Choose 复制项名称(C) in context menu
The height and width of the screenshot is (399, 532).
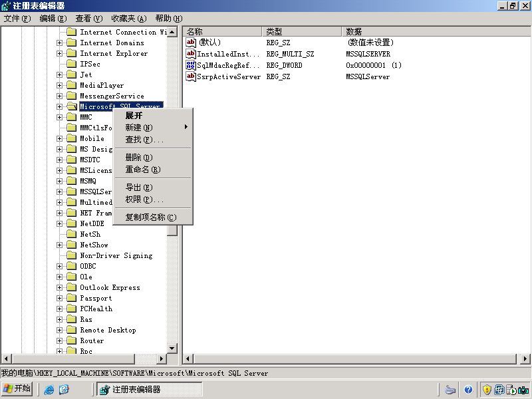[x=153, y=217]
